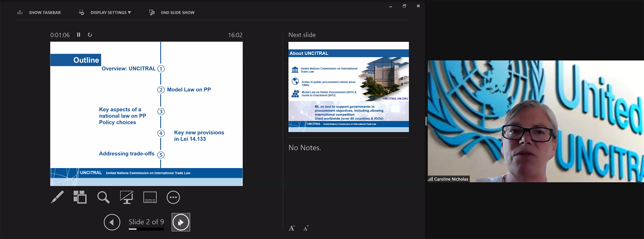Pause the presentation timer
Image resolution: width=644 pixels, height=239 pixels.
[78, 35]
